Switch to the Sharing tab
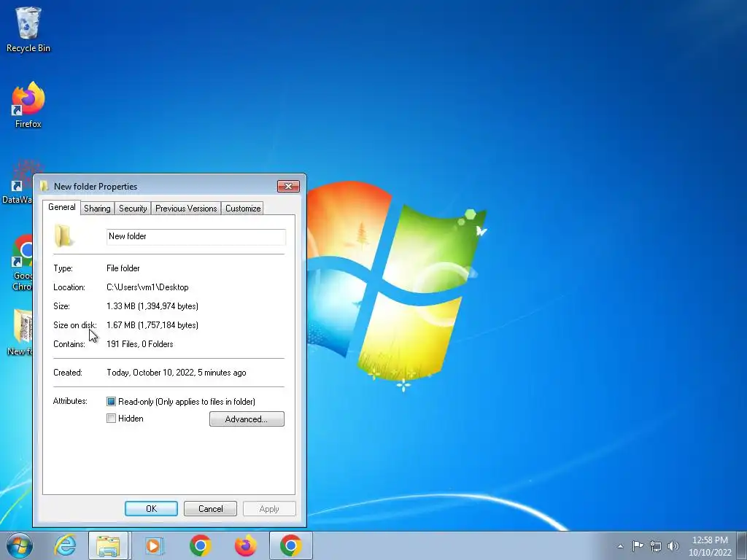747x560 pixels. [97, 208]
